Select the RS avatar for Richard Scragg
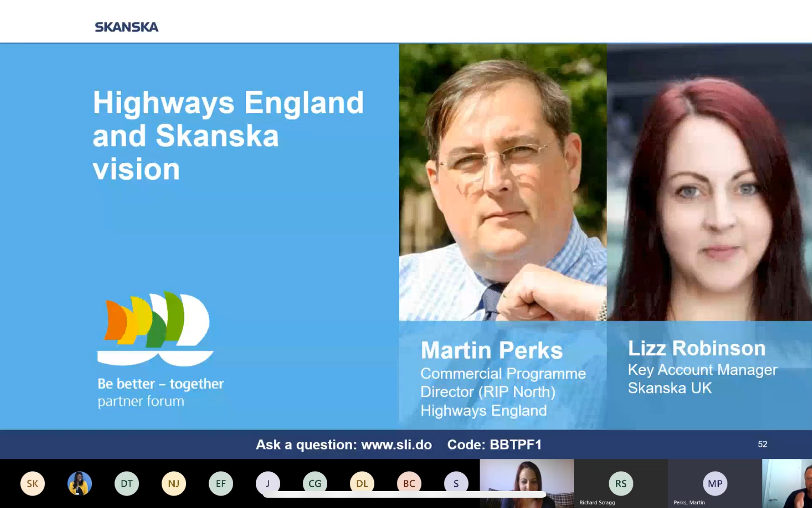812x508 pixels. click(x=621, y=483)
